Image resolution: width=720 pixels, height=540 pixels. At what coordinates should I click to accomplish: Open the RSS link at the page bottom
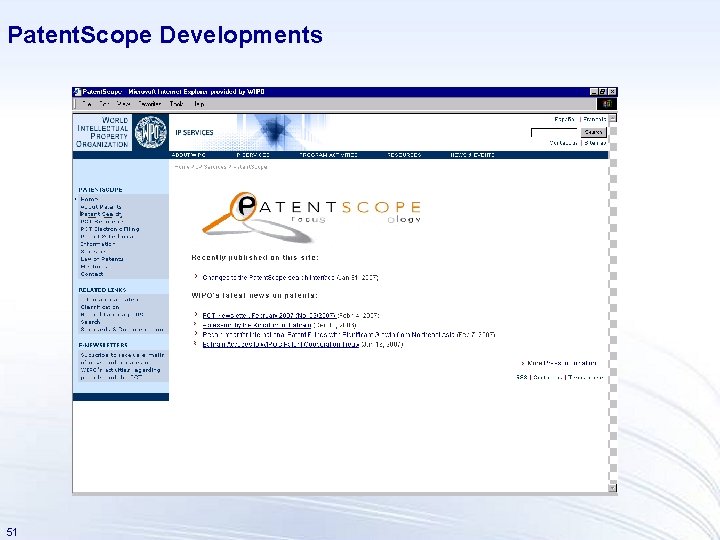tap(522, 377)
